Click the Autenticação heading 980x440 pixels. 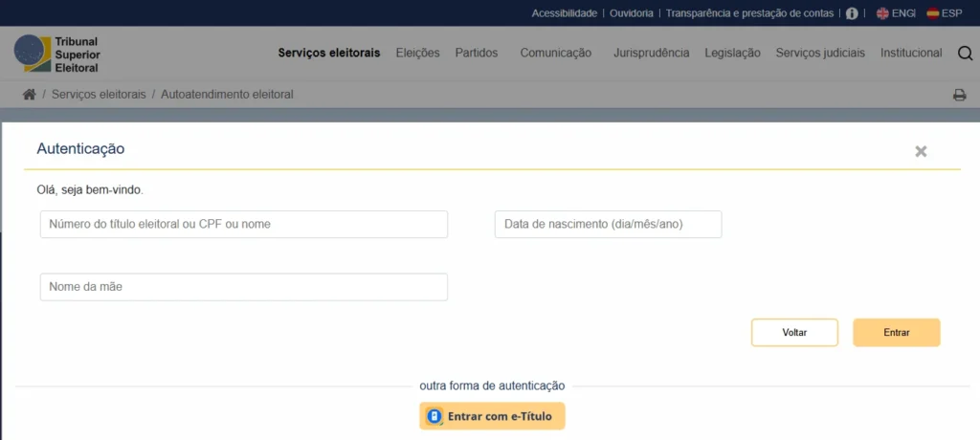point(80,149)
